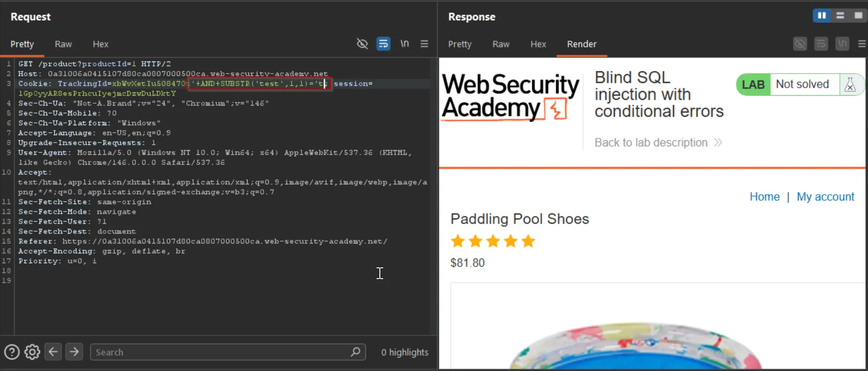Click the Response panel title
This screenshot has height=371, width=868.
472,17
